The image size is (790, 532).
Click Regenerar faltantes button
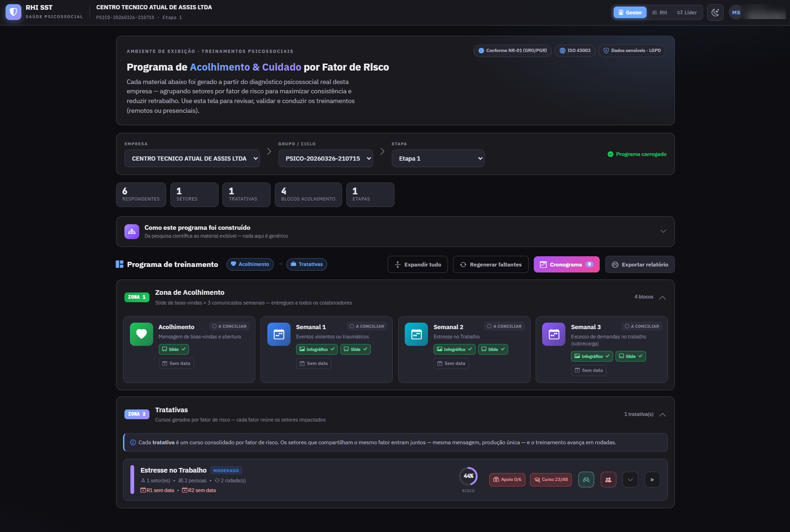click(x=491, y=265)
